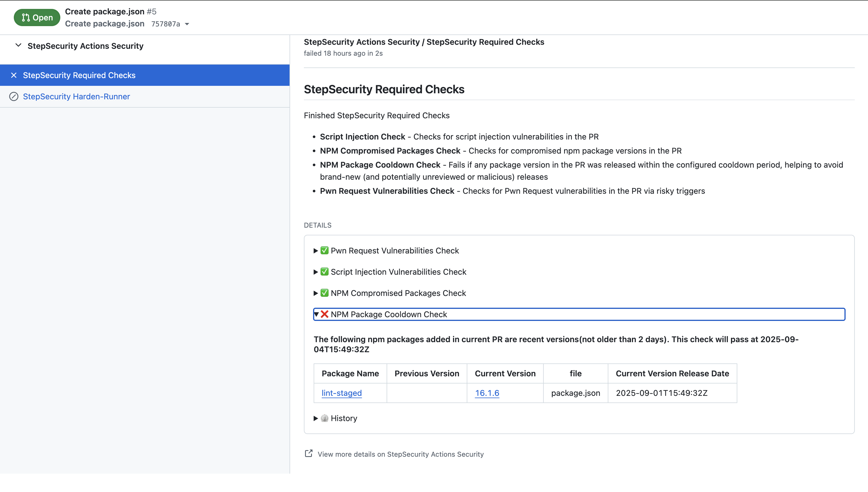
Task: Click the NPM Package Cooldown Check bullet description
Action: tap(582, 171)
